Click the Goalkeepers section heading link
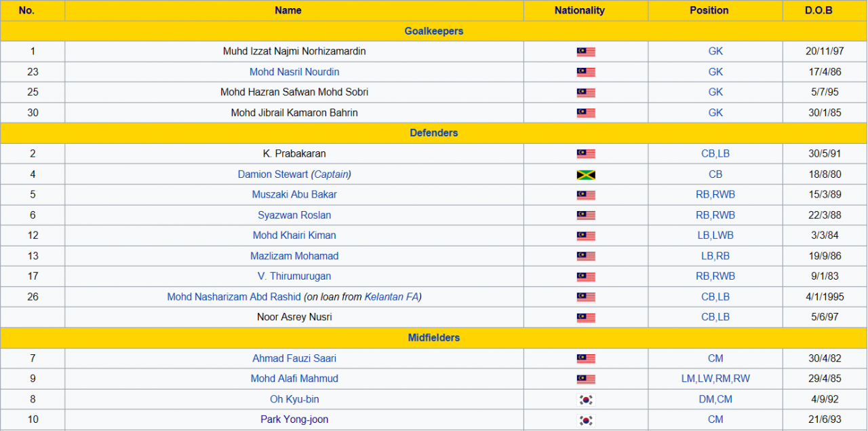 click(x=434, y=31)
